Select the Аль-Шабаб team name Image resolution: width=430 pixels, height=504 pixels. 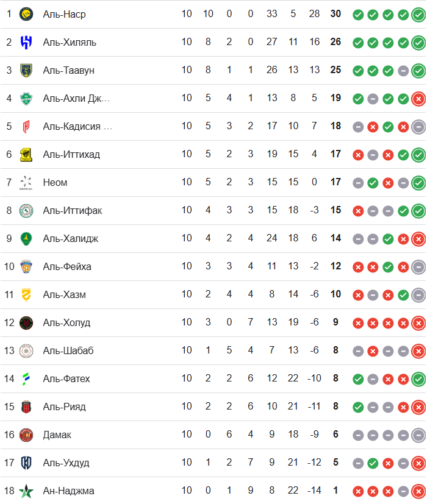(68, 350)
